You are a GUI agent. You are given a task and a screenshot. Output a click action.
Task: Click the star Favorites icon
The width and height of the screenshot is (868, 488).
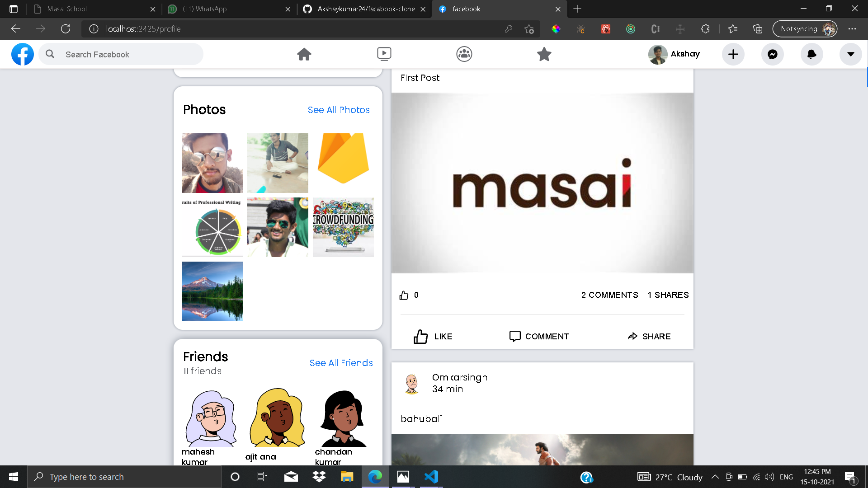click(544, 54)
